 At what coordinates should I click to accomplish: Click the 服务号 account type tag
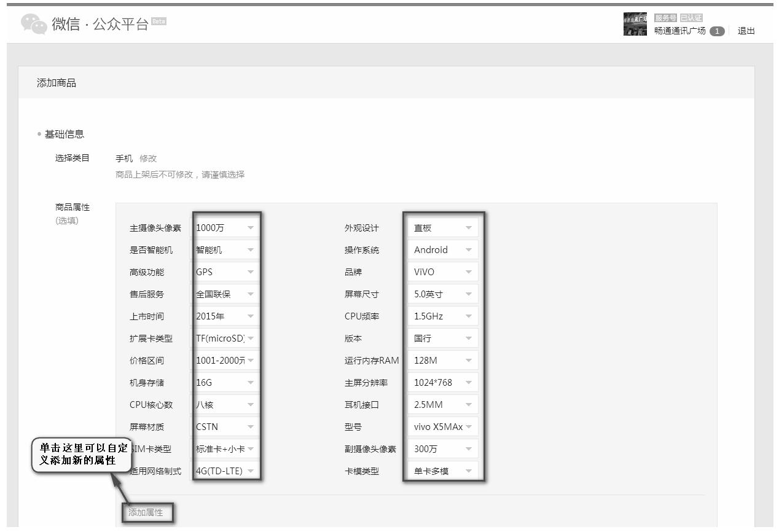coord(665,18)
